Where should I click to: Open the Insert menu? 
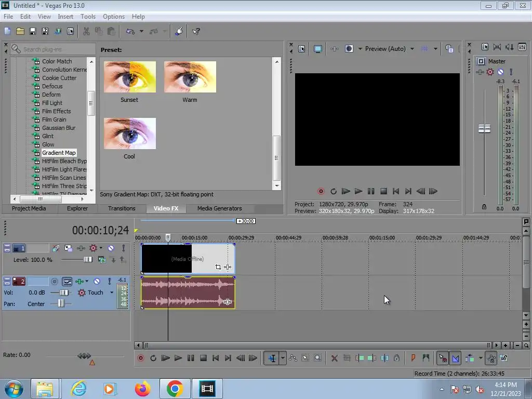65,17
